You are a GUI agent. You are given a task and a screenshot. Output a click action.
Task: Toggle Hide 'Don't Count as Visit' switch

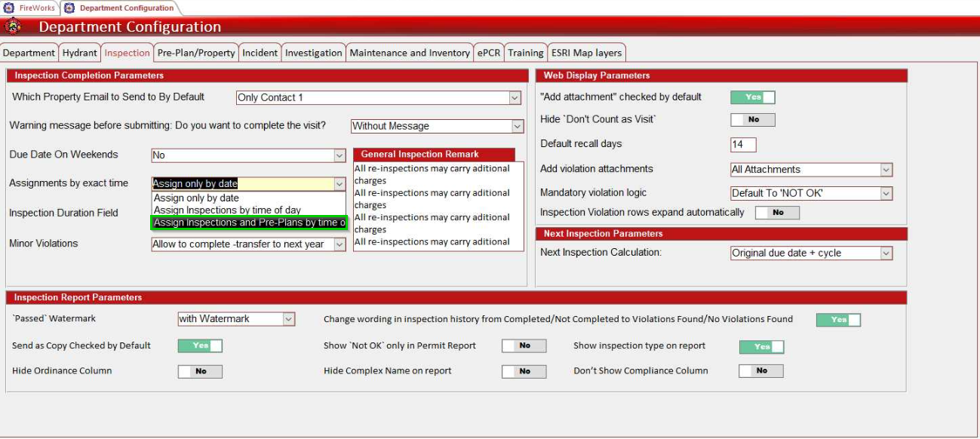(x=752, y=120)
